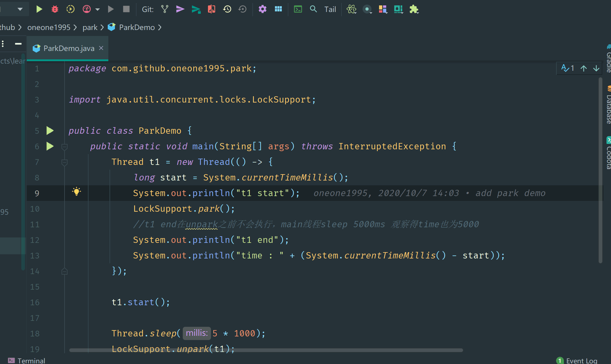Collapse the main method with the gutter fold marker
This screenshot has height=364, width=611.
tap(64, 147)
